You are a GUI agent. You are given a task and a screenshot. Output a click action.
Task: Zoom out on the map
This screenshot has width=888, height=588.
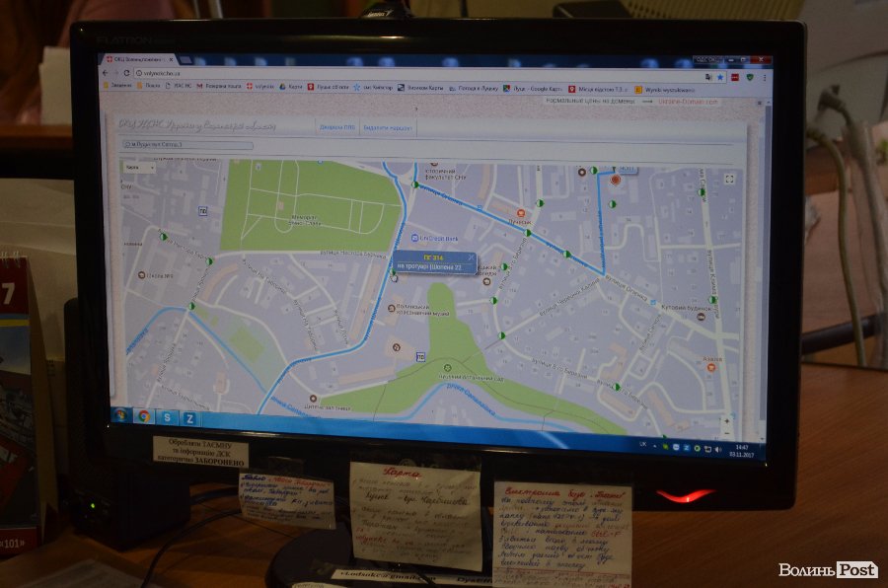727,433
